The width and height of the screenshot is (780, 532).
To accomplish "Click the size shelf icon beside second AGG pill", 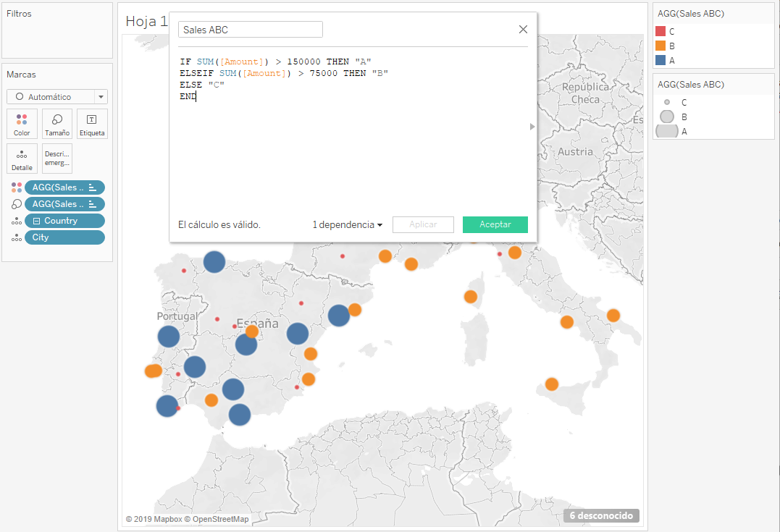I will [16, 203].
